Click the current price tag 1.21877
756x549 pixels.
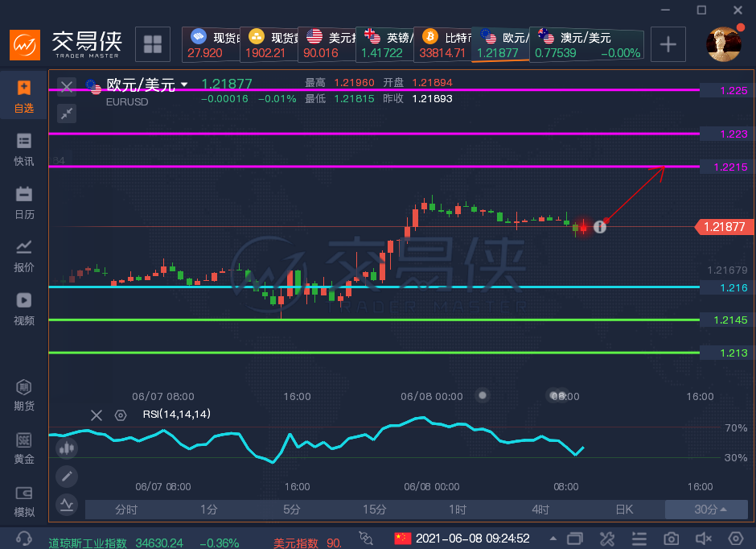(x=724, y=227)
